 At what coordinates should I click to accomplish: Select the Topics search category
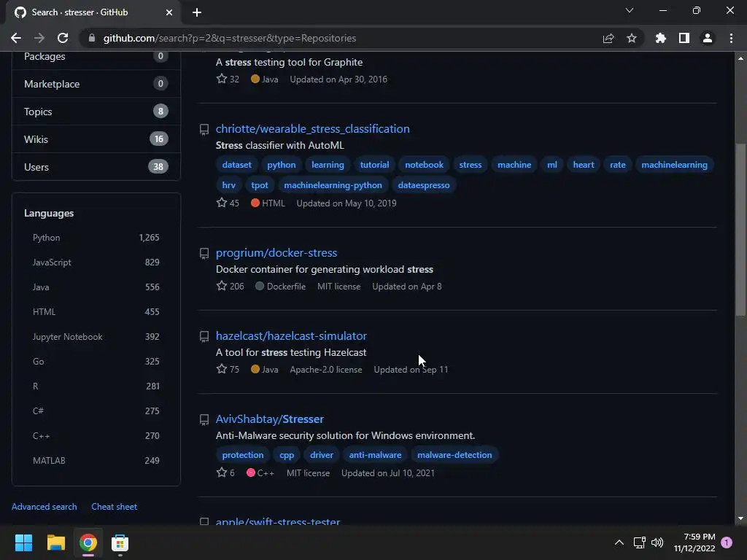point(96,112)
